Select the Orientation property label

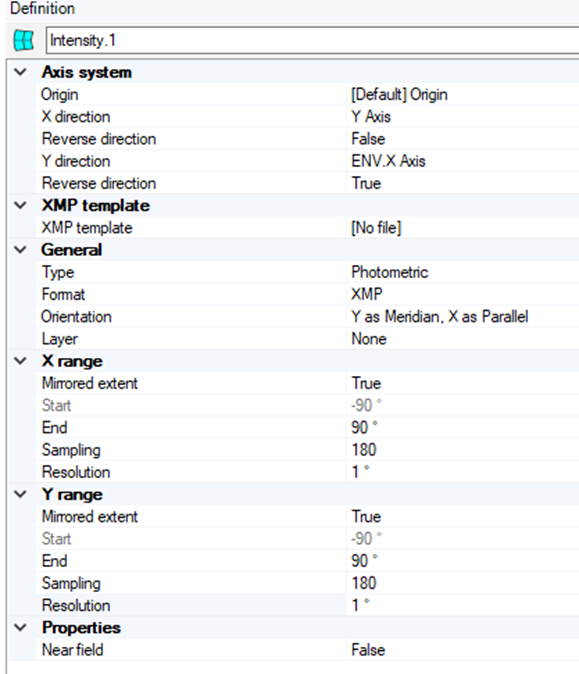point(77,316)
